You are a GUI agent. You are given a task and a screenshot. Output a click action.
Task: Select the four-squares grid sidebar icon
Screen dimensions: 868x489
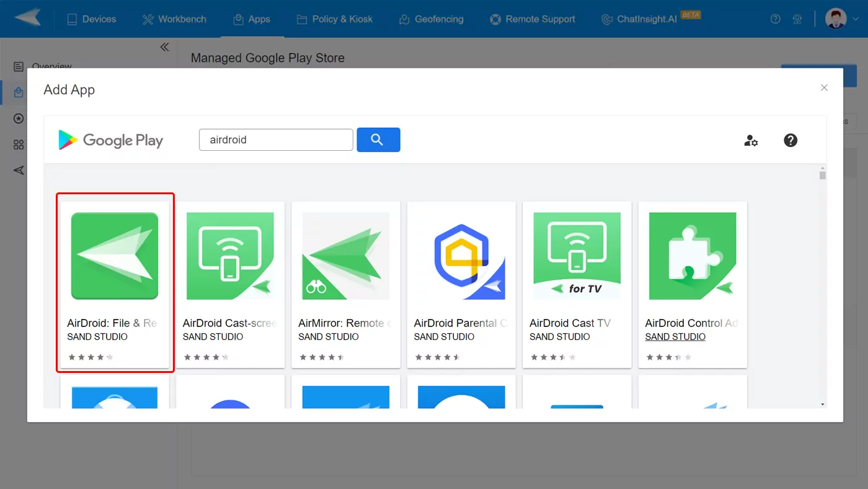click(19, 145)
